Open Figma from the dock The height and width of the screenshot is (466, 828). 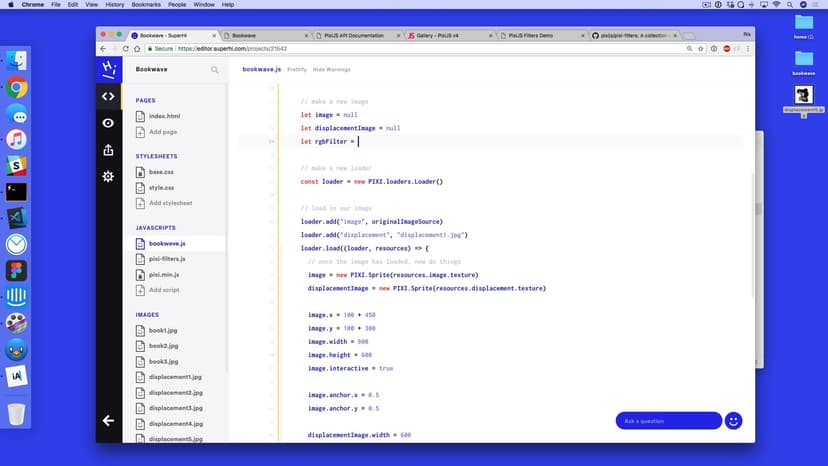pos(16,271)
